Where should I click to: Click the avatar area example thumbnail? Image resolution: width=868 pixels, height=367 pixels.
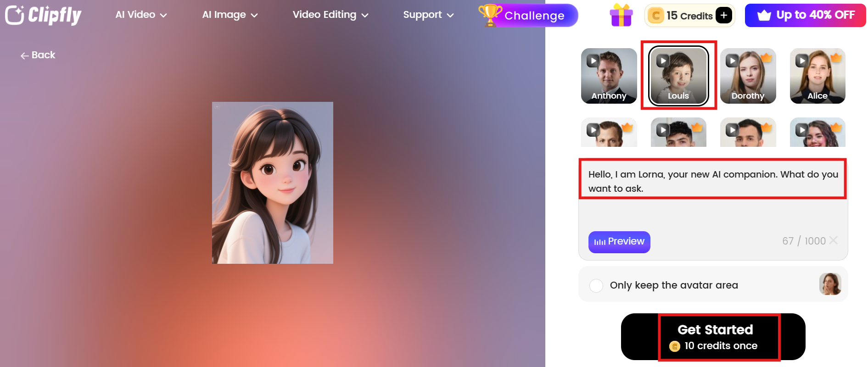pos(830,284)
